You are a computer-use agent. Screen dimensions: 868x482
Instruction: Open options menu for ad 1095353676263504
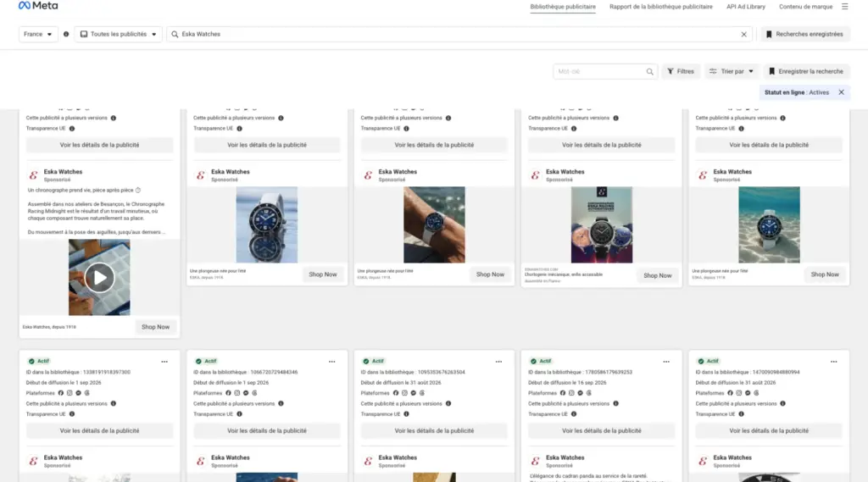tap(498, 362)
